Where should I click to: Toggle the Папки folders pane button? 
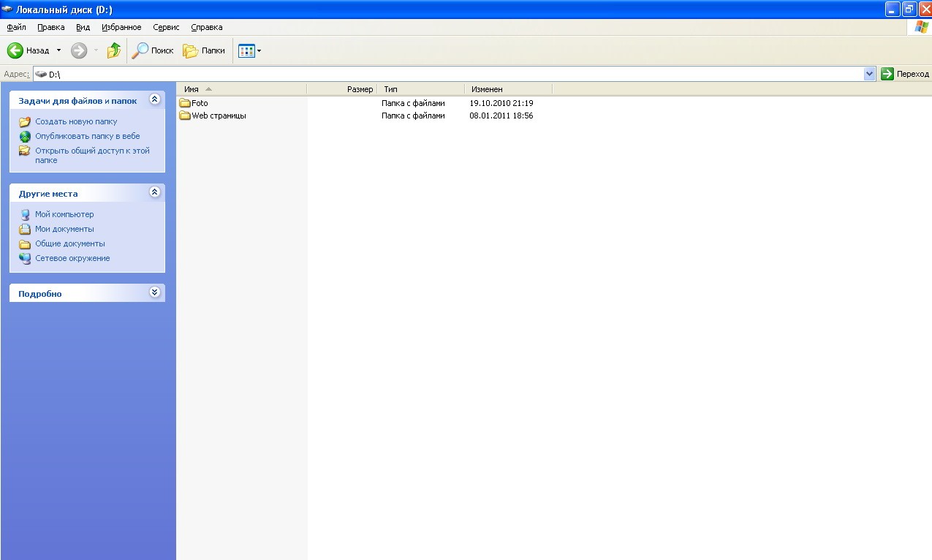(204, 50)
